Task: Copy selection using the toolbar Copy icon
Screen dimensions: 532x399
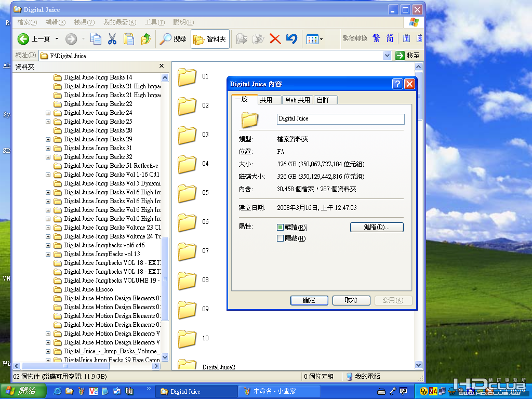Action: coord(96,39)
